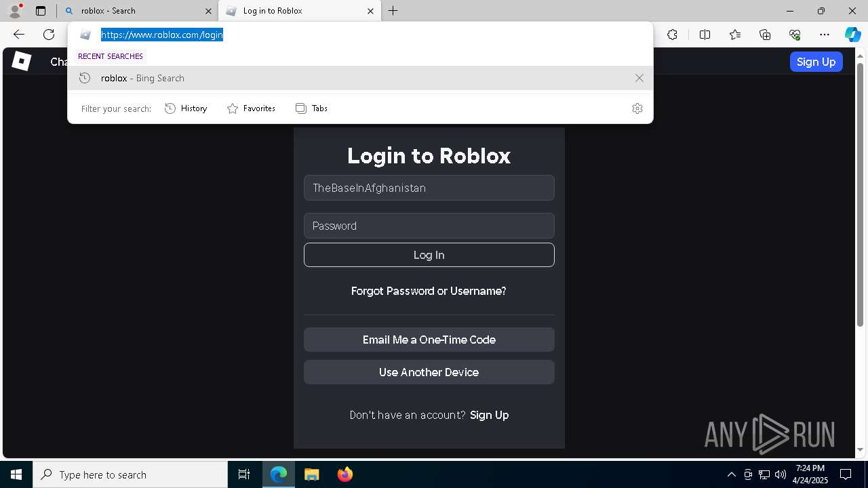Screen dimensions: 868x488
Task: Choose Use Another Device button
Action: coord(429,372)
